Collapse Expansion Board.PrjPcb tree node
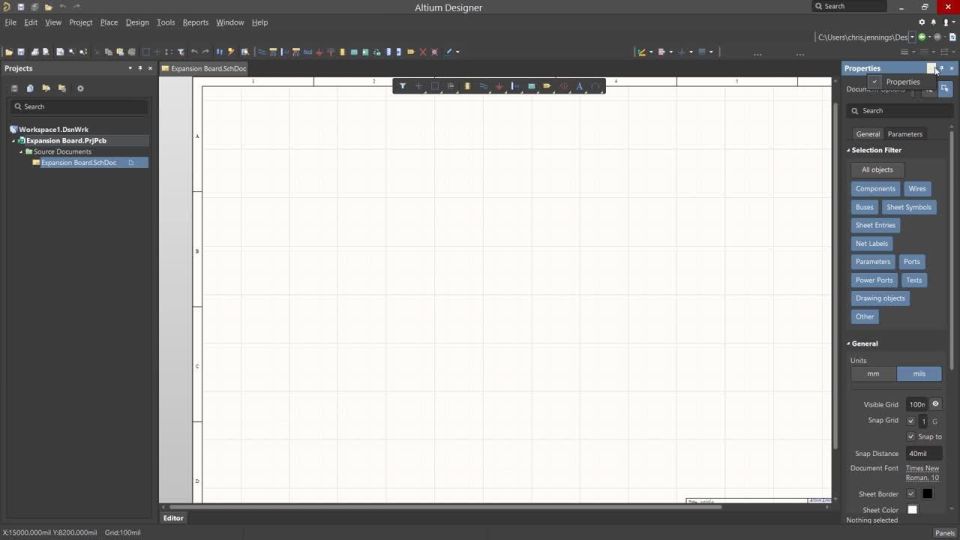The image size is (960, 540). click(13, 141)
